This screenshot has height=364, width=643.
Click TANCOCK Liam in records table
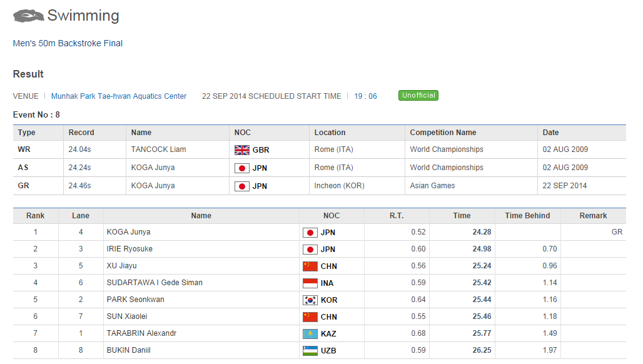[158, 149]
